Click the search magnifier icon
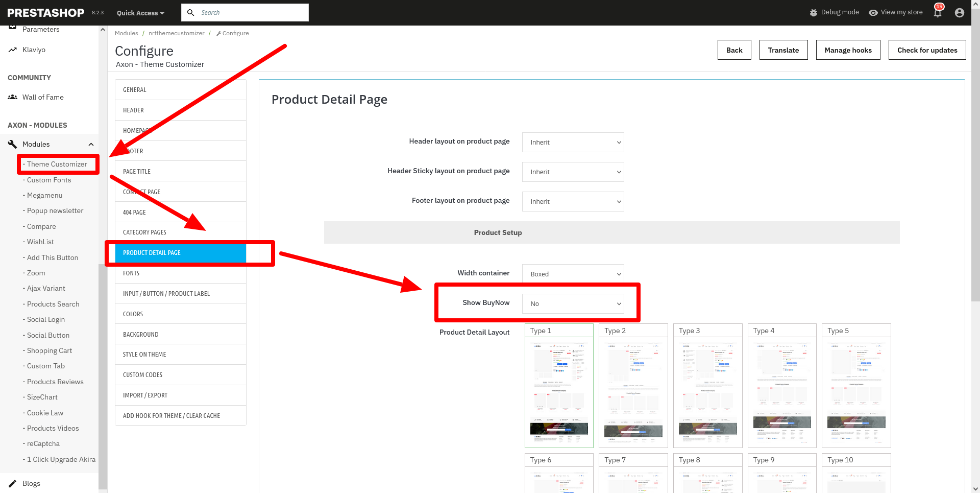980x493 pixels. (190, 13)
